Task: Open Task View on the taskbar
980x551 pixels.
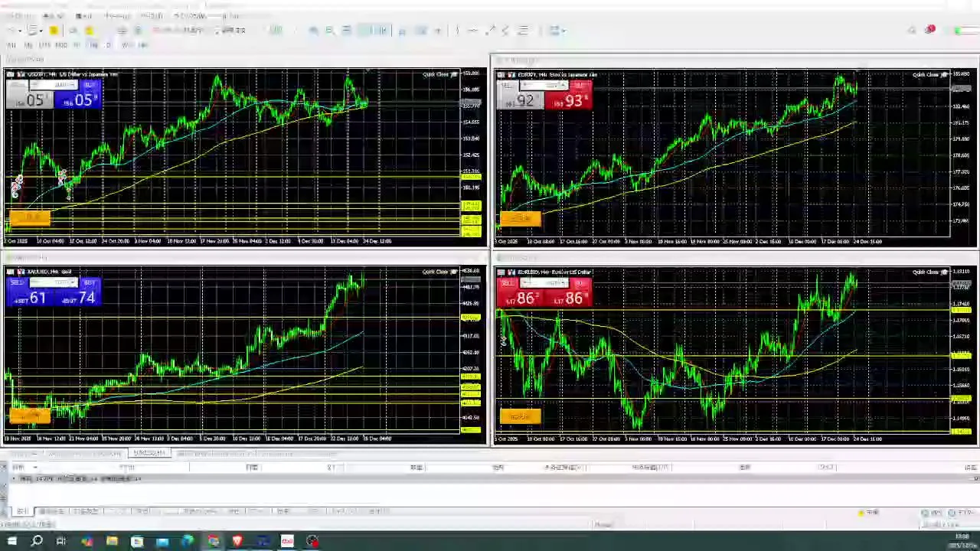Action: coord(61,541)
